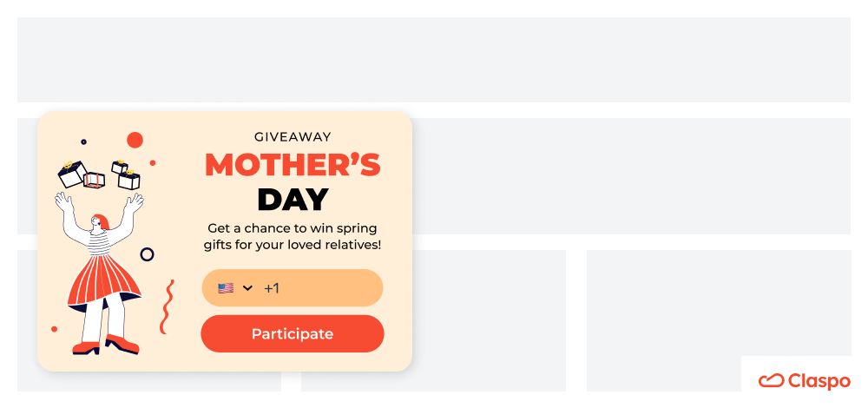This screenshot has width=868, height=408.
Task: Click the bottom-right gray placeholder block
Action: tap(719, 320)
